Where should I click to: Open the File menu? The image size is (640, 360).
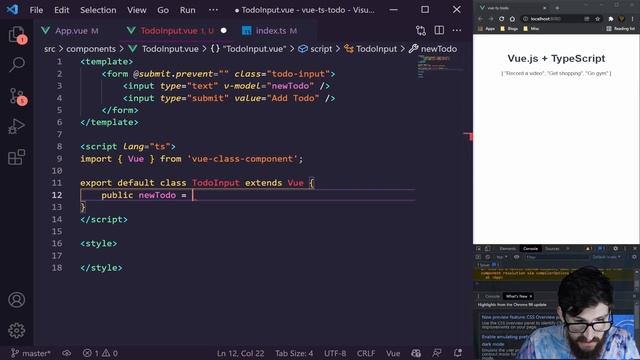tap(36, 10)
